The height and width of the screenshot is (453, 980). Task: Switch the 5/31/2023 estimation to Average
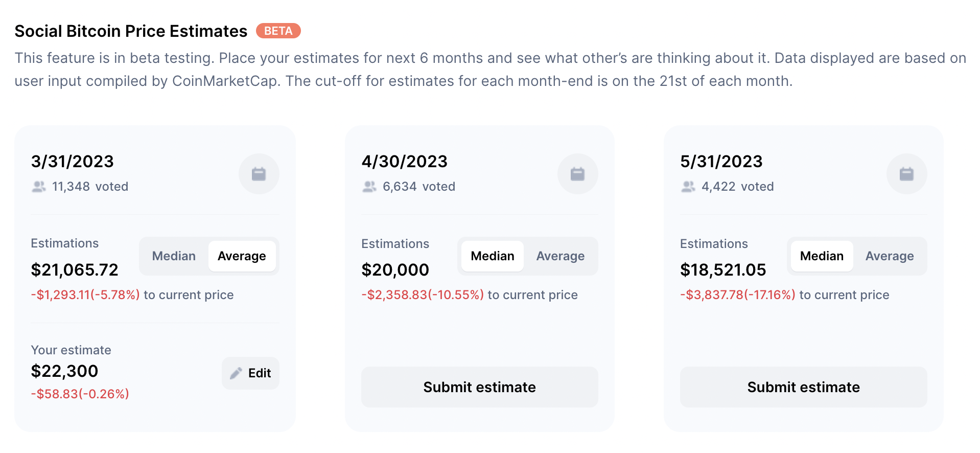coord(889,256)
